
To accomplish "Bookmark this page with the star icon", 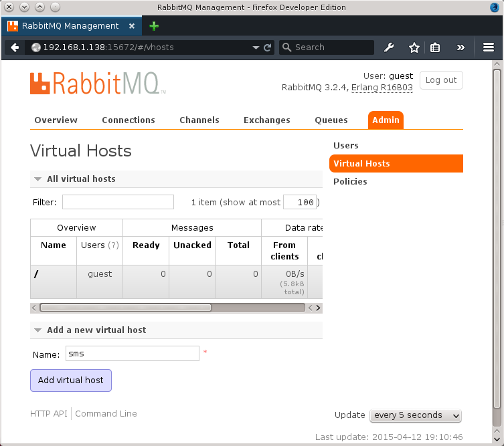I will point(414,47).
